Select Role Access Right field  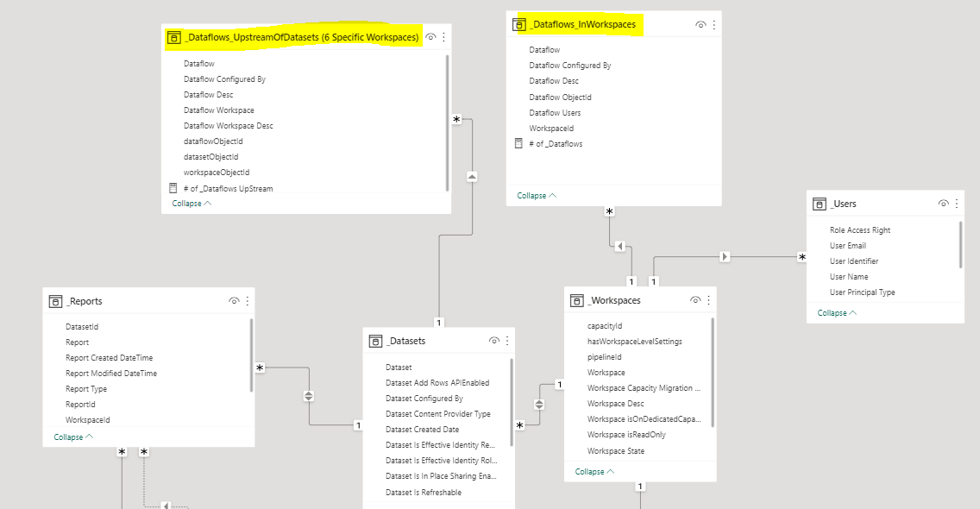860,230
